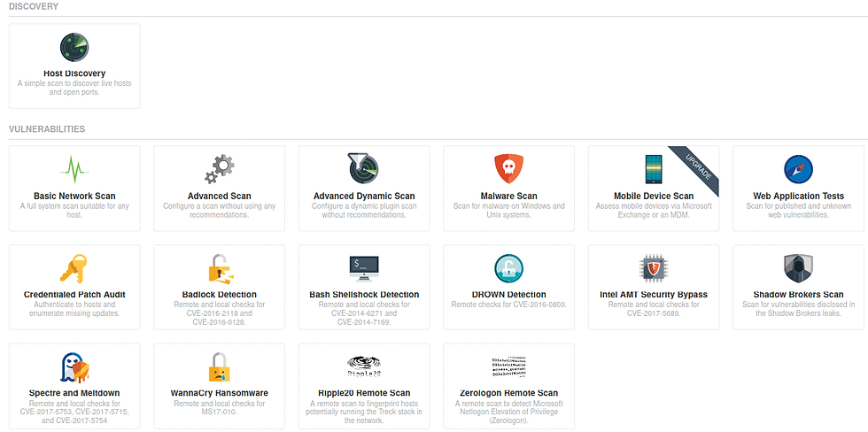Open the Host Discovery radar icon
This screenshot has height=432, width=868.
click(74, 47)
